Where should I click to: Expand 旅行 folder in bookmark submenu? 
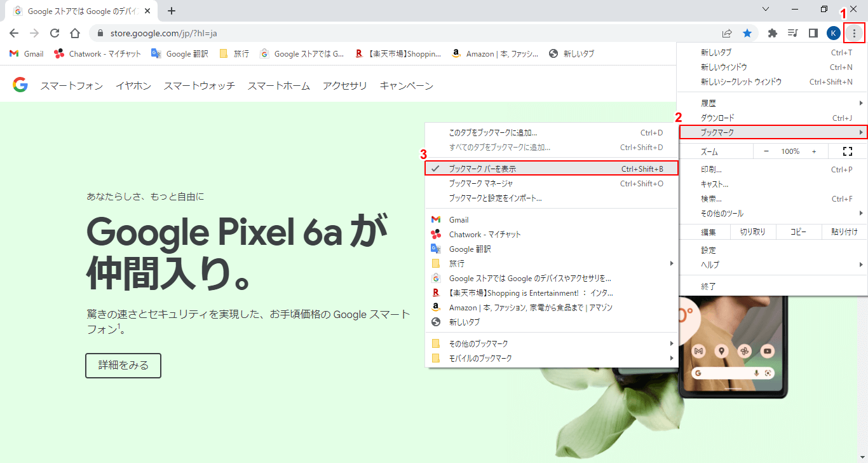pyautogui.click(x=552, y=263)
